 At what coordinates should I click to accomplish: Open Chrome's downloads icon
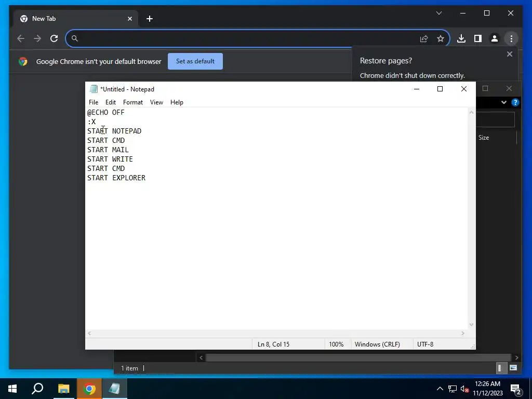pos(461,38)
